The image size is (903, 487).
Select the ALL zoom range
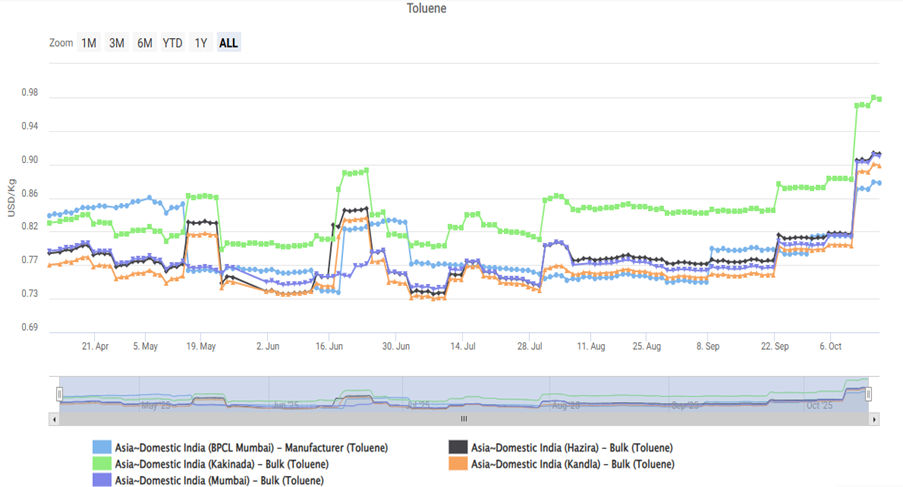[x=228, y=43]
